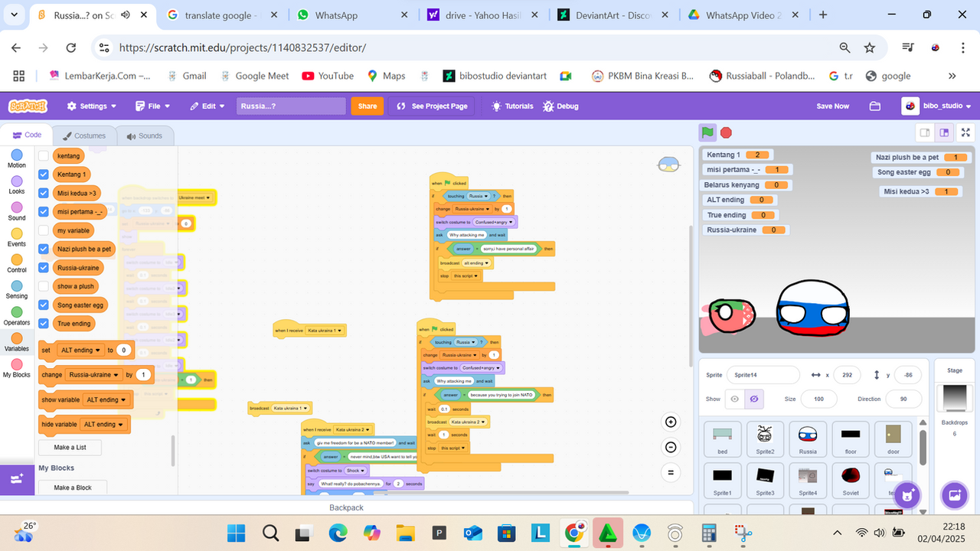This screenshot has width=980, height=551.
Task: Open Choose a Backdrop button
Action: pos(955,495)
